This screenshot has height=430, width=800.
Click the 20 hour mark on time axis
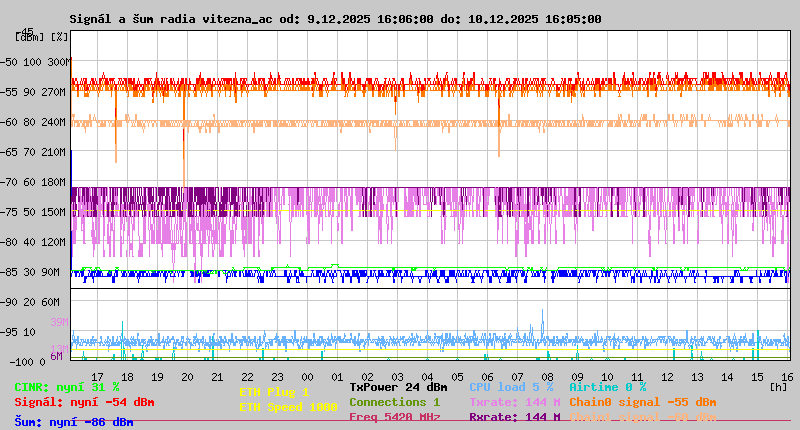click(186, 376)
